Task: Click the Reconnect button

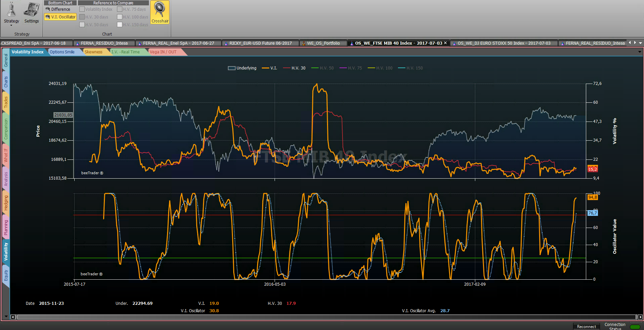Action: coord(587,327)
